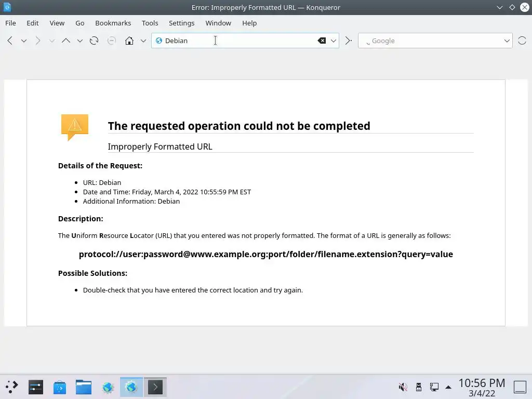Click the Up directory arrow

pyautogui.click(x=66, y=41)
